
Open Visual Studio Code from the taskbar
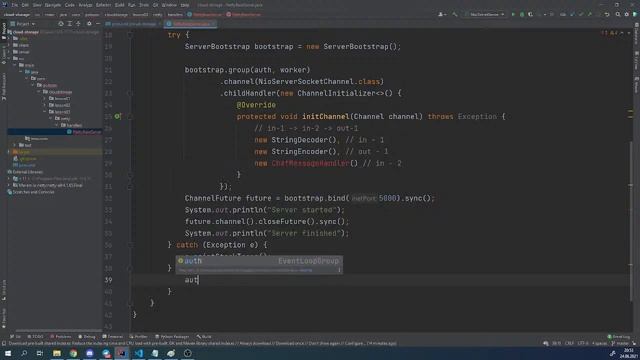pos(139,353)
